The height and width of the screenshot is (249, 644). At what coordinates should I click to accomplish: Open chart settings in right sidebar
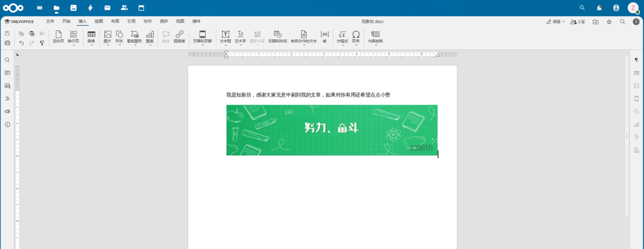point(637,125)
